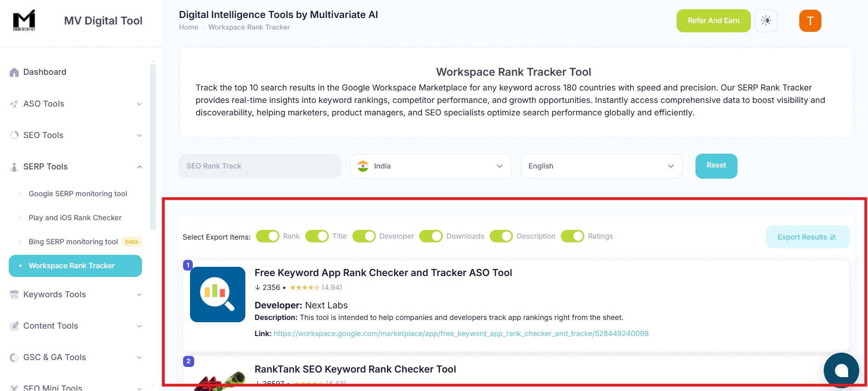Open the workspace.google.com marketplace link
Screen dimensions: 868x391
[x=461, y=334]
